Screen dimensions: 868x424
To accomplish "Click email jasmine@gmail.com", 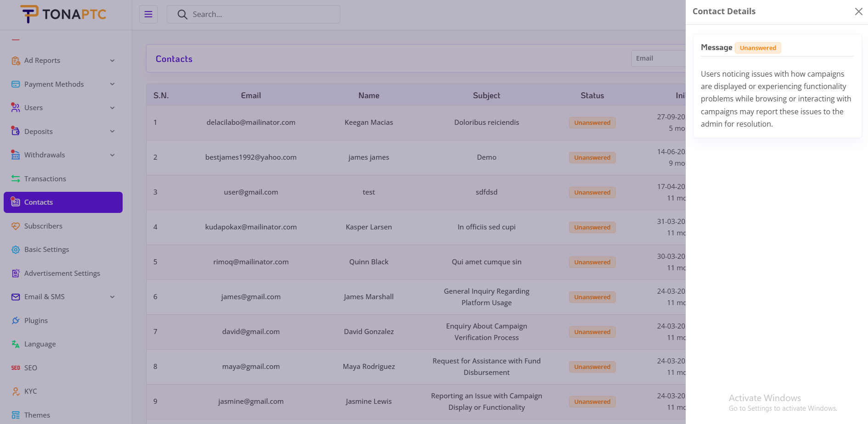I will click(x=251, y=402).
